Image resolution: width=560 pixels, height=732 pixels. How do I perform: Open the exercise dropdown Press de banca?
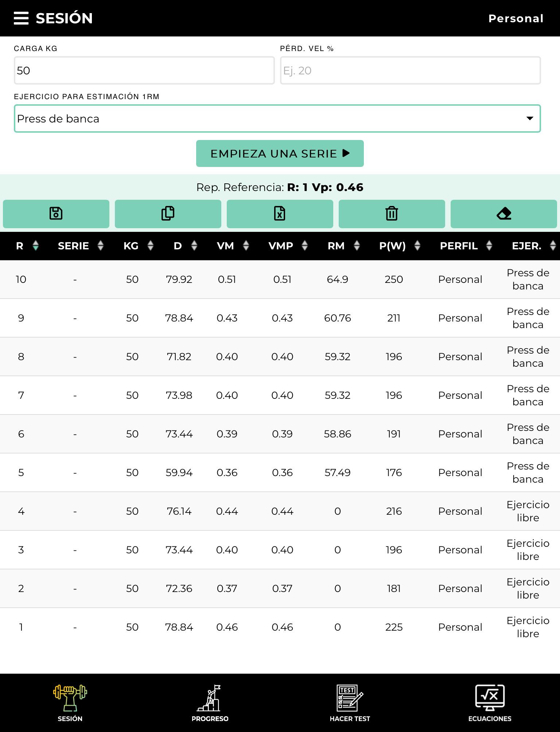(x=277, y=119)
